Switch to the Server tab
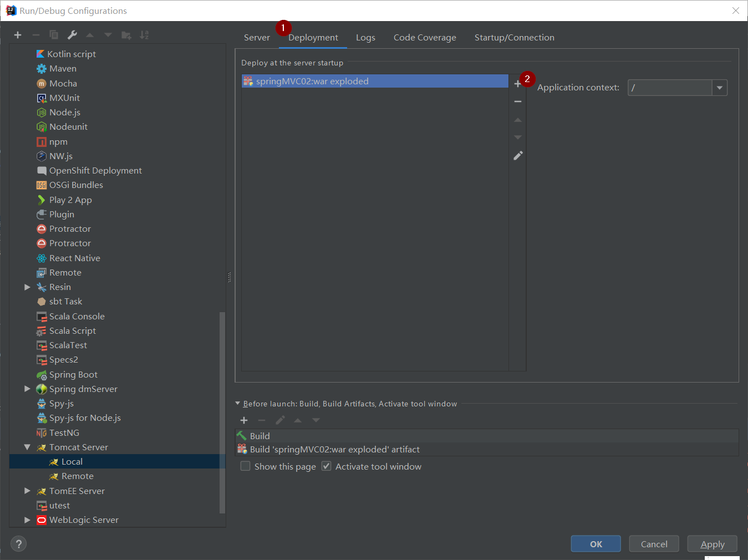 point(257,38)
